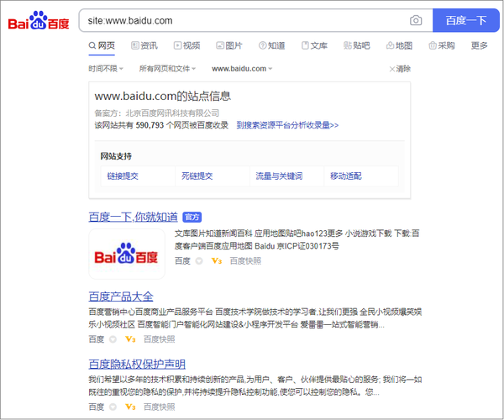Click the 链接提交 link
This screenshot has height=420, width=504.
[123, 176]
